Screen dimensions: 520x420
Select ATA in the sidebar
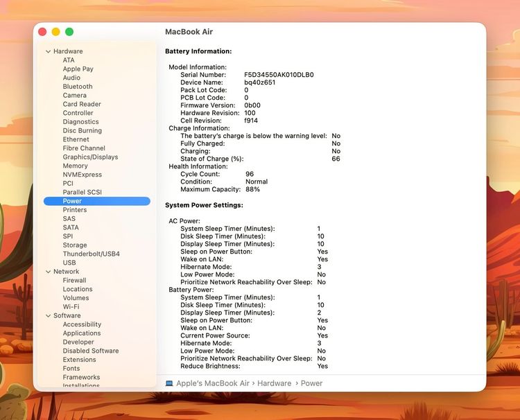click(x=69, y=60)
